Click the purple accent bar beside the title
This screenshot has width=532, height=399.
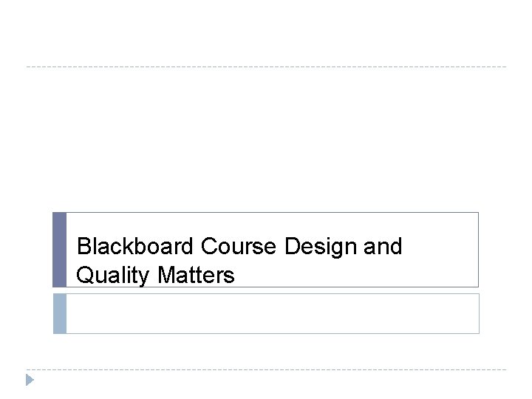tap(59, 250)
